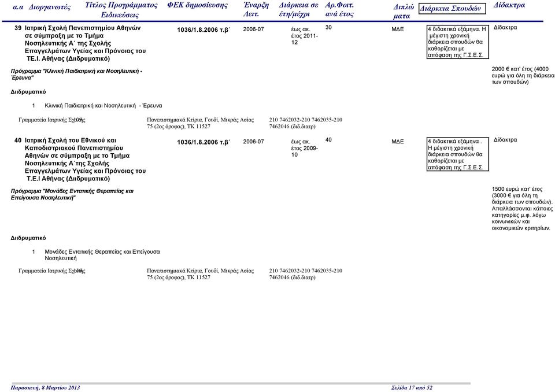Select student count '40' in the Αρ.Φοιτ. column
The height and width of the screenshot is (392, 555).
tap(328, 140)
